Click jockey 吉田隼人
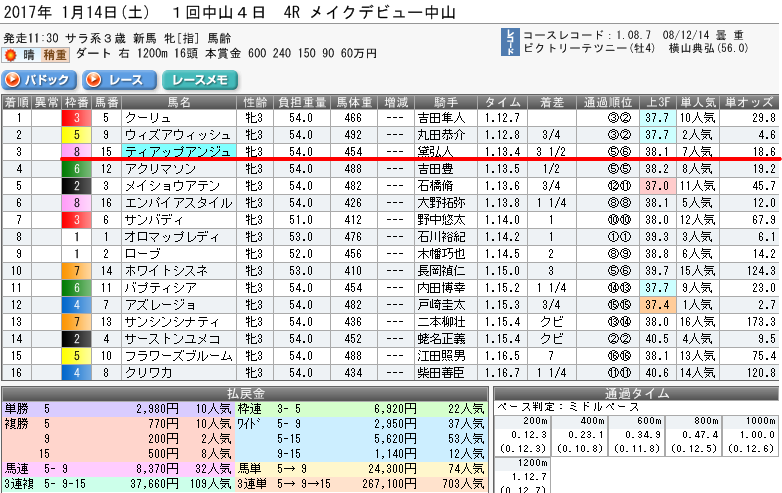The height and width of the screenshot is (493, 782). [441, 118]
